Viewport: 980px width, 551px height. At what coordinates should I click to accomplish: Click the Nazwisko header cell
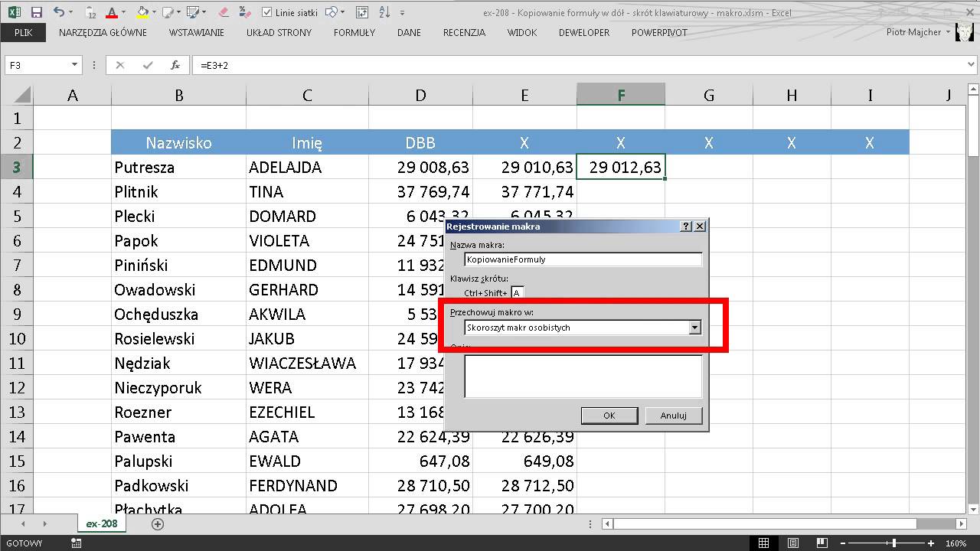click(178, 142)
